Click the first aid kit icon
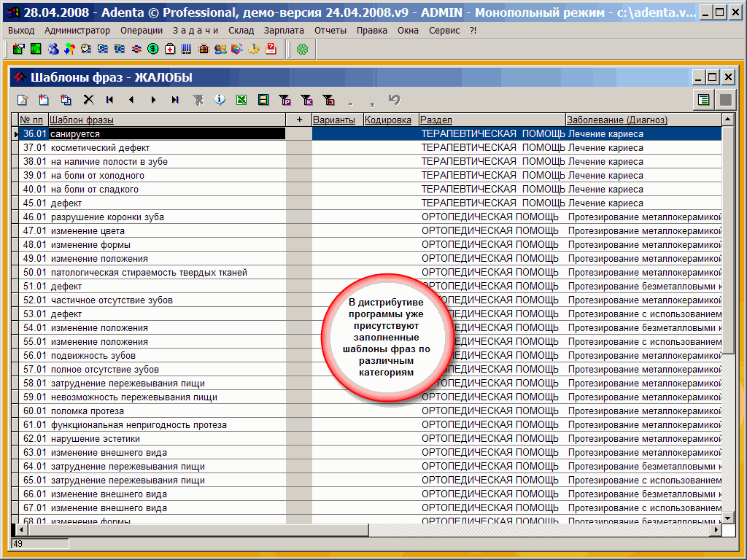Screen dimensions: 747x560 [x=170, y=49]
